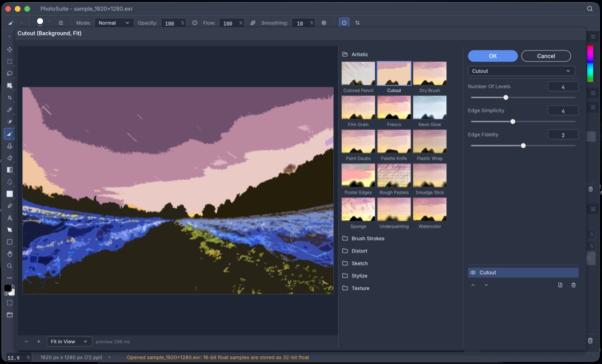Expand the Sketch folder
The width and height of the screenshot is (602, 364).
point(355,263)
